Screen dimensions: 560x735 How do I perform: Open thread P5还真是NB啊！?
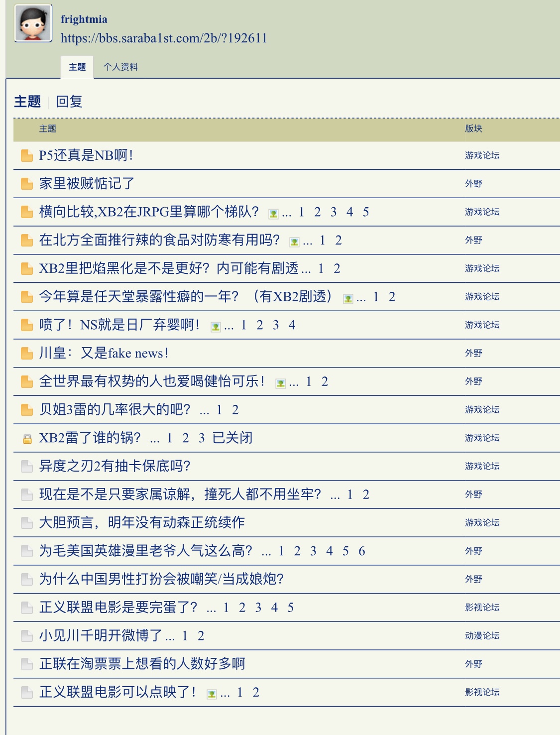(x=86, y=155)
